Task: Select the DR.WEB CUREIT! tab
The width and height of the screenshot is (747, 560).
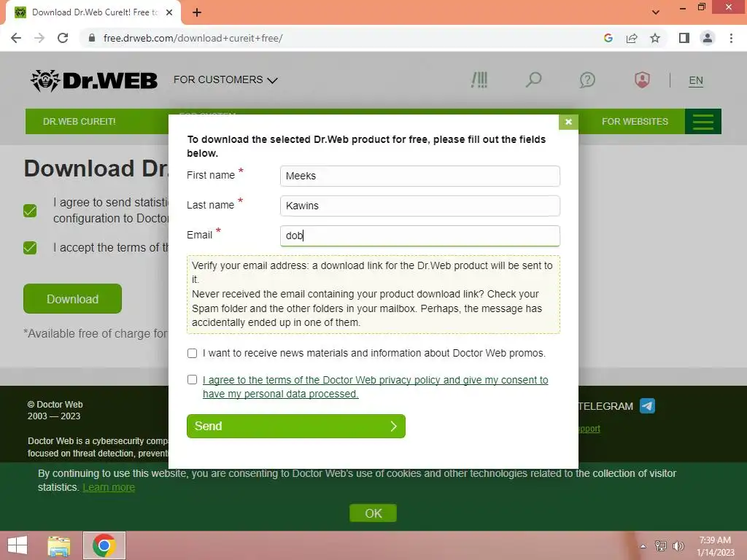Action: 79,122
